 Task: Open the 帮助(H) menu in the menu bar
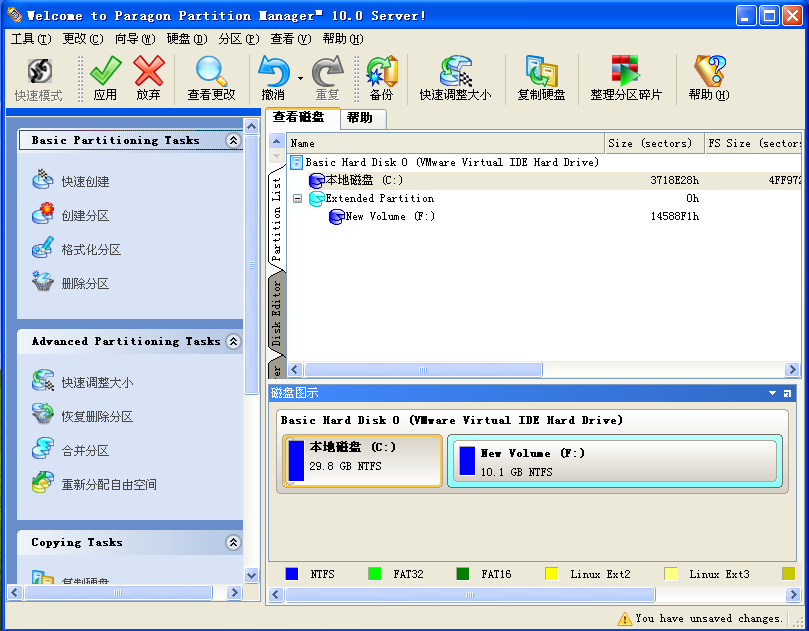point(343,39)
